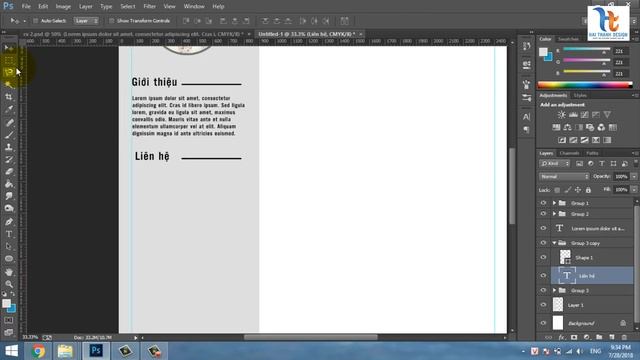Select the Path Selection tool
The image size is (640, 360).
click(x=9, y=246)
